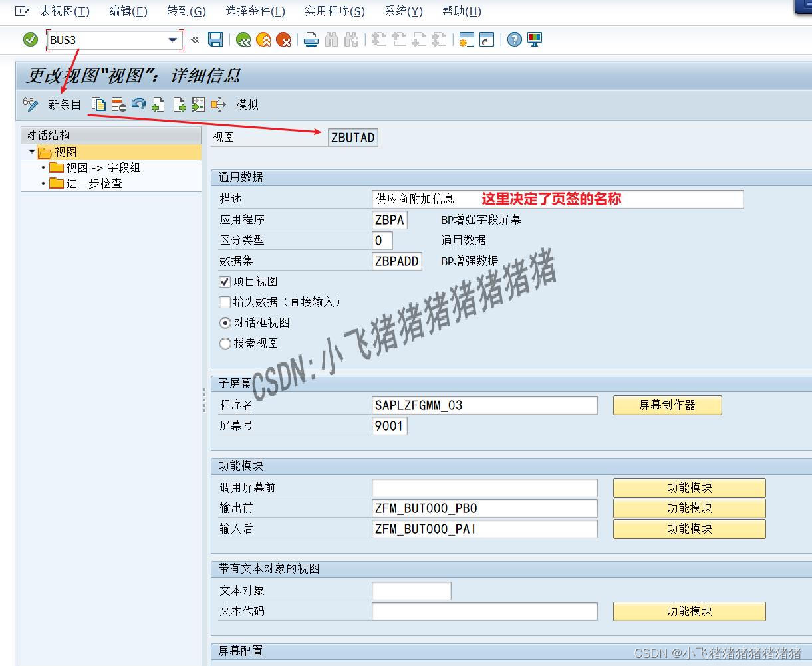
Task: Open the 选择条件(L) menu
Action: point(255,11)
